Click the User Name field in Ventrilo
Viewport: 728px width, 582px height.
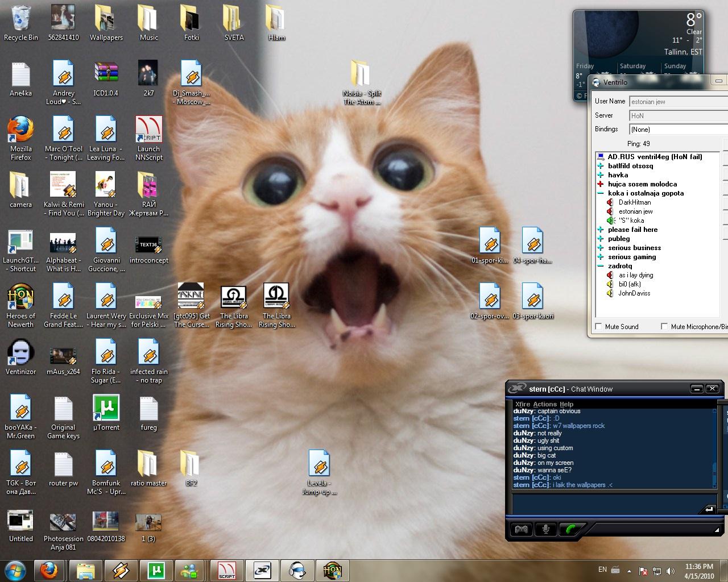tap(678, 102)
